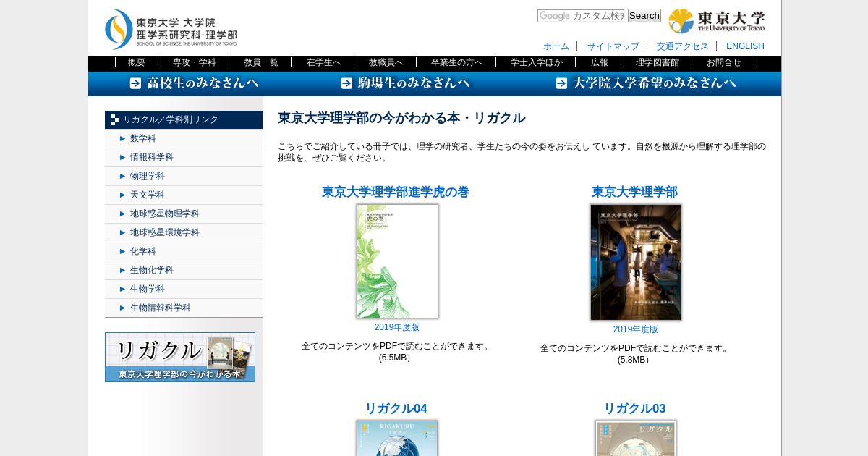Open the 化学科 sidebar link
The image size is (868, 456).
pos(143,251)
